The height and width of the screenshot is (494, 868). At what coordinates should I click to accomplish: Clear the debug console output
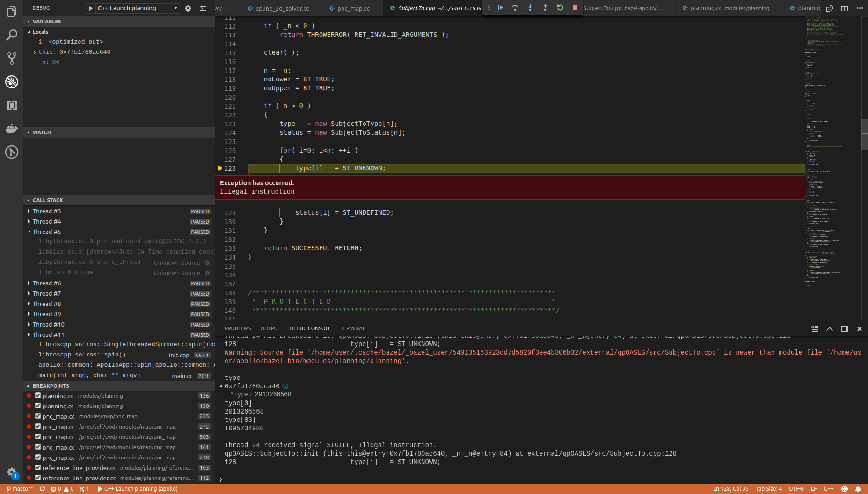[815, 329]
